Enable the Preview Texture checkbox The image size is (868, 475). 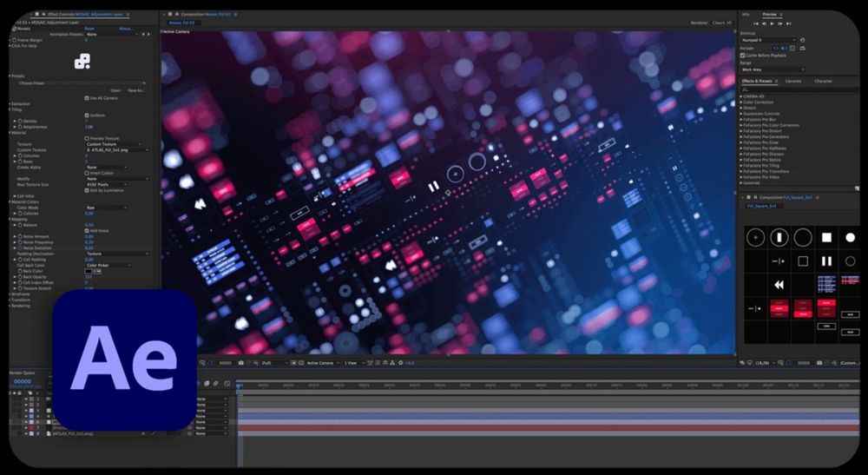[x=87, y=138]
